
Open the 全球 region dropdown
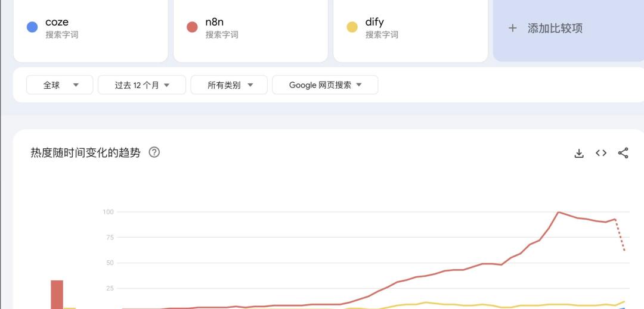(x=60, y=85)
